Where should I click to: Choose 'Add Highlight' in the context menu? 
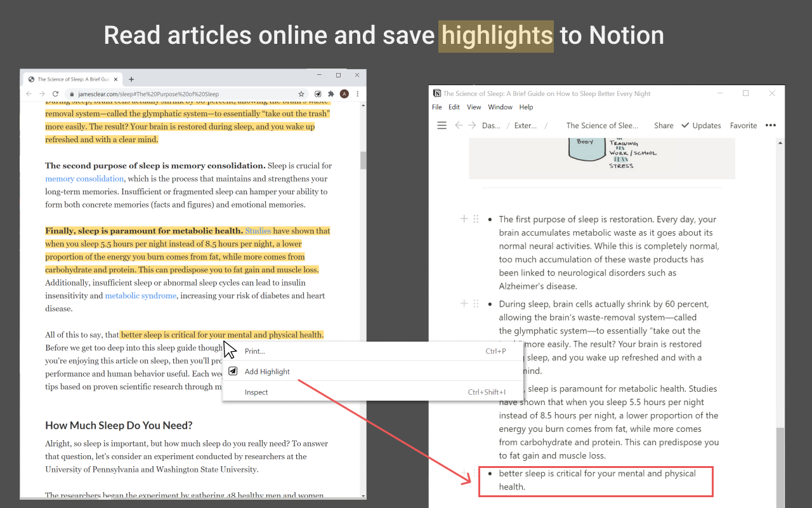click(x=372, y=371)
